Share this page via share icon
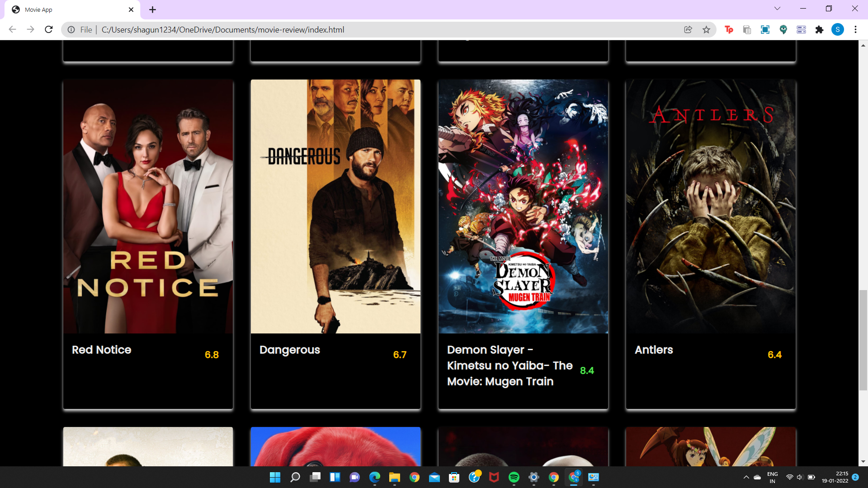 (x=688, y=30)
